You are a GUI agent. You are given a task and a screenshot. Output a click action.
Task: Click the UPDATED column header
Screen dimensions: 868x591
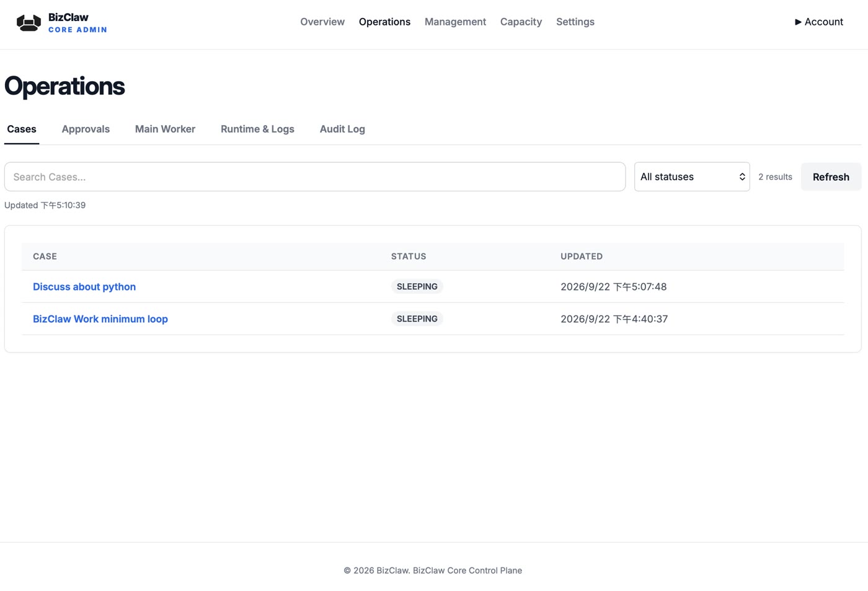pos(582,256)
